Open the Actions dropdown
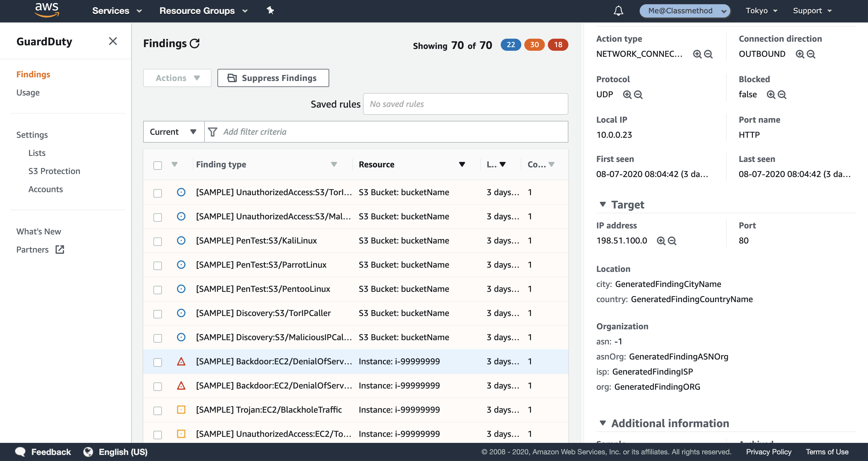 (x=177, y=78)
